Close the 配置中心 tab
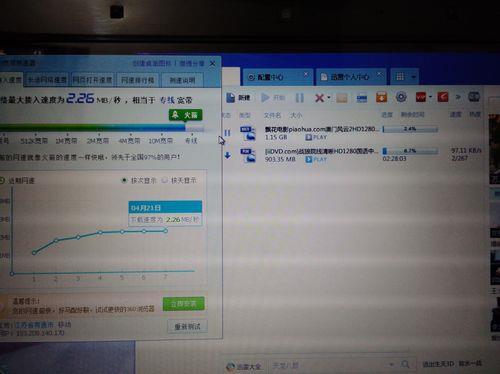The height and width of the screenshot is (374, 500). pyautogui.click(x=306, y=74)
